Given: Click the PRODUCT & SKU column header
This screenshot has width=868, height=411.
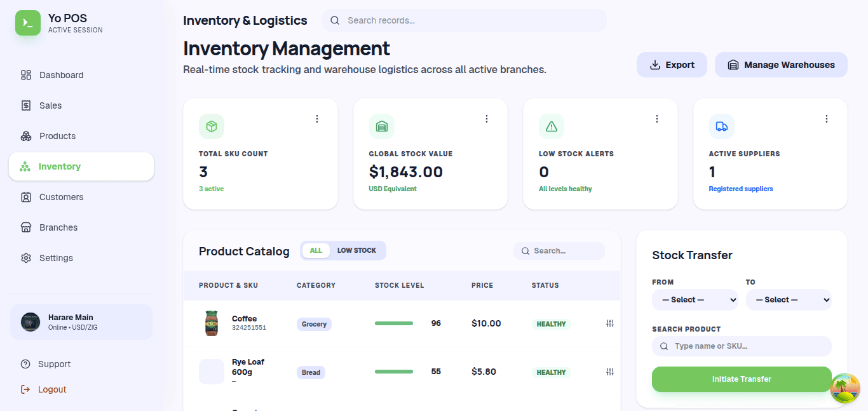Looking at the screenshot, I should (x=228, y=285).
